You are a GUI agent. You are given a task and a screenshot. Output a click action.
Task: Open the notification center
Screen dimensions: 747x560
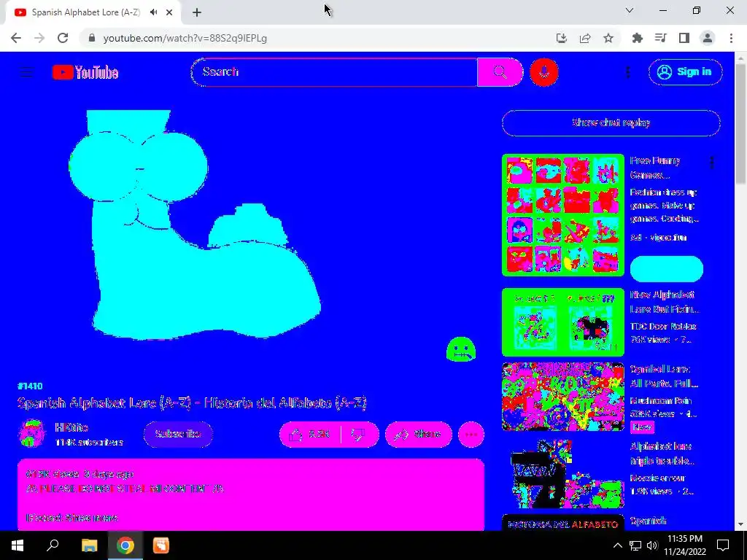723,545
